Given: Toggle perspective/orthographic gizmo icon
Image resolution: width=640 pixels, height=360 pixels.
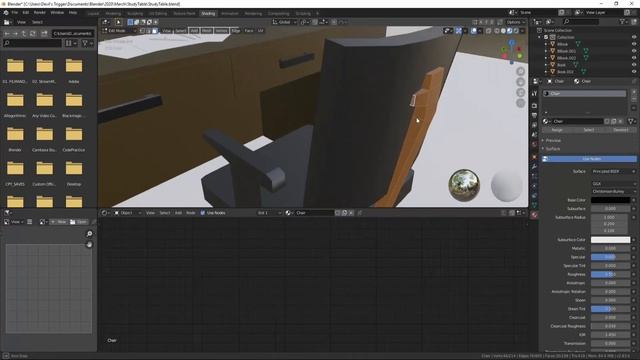Looking at the screenshot, I should (x=520, y=103).
